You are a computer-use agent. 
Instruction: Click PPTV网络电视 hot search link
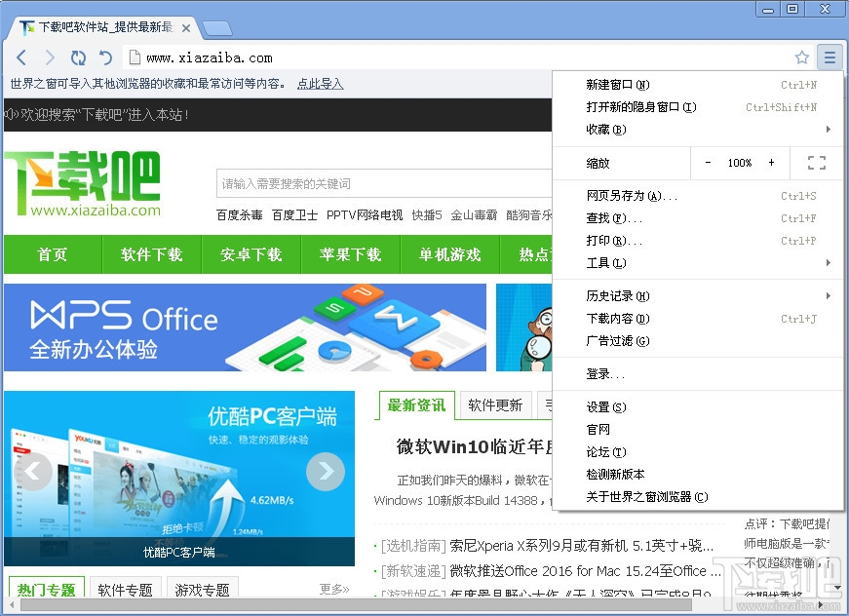(x=365, y=215)
